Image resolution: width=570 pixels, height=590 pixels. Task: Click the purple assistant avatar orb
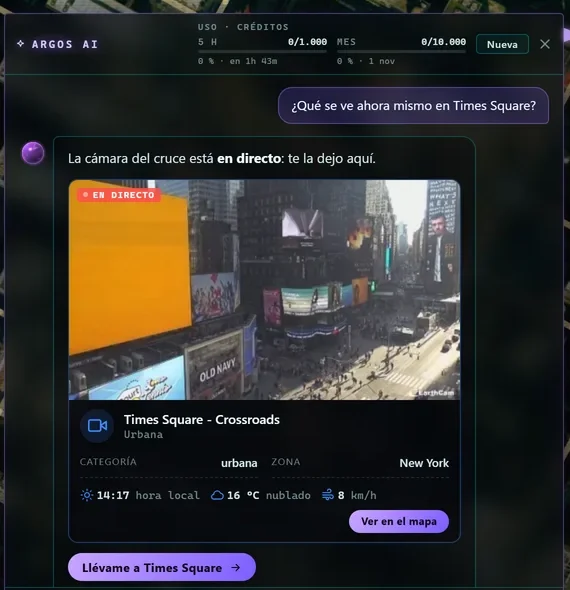pyautogui.click(x=33, y=153)
